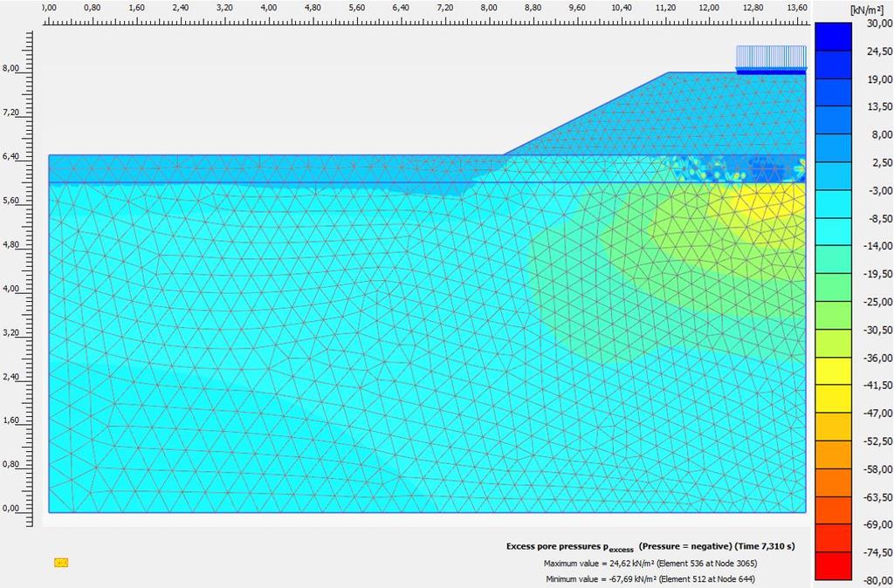Click the Minimum value = -67,69 kN/m² line
894x588 pixels.
650,579
